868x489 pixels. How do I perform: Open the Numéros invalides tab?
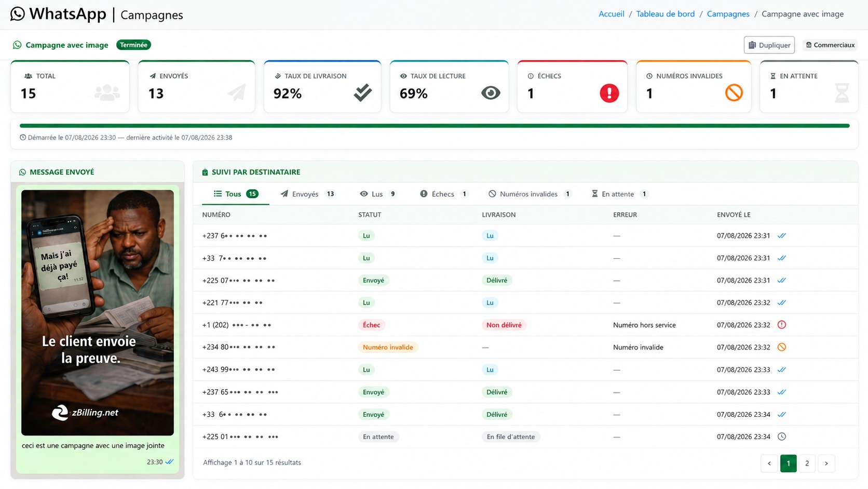[x=530, y=194]
